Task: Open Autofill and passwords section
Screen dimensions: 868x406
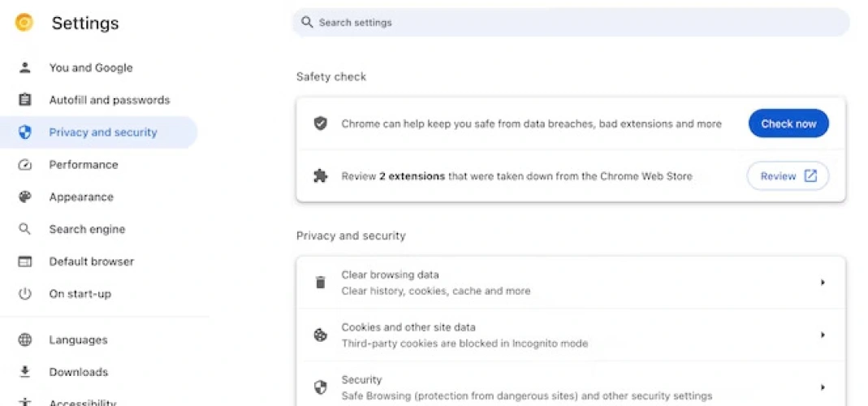Action: pos(109,100)
